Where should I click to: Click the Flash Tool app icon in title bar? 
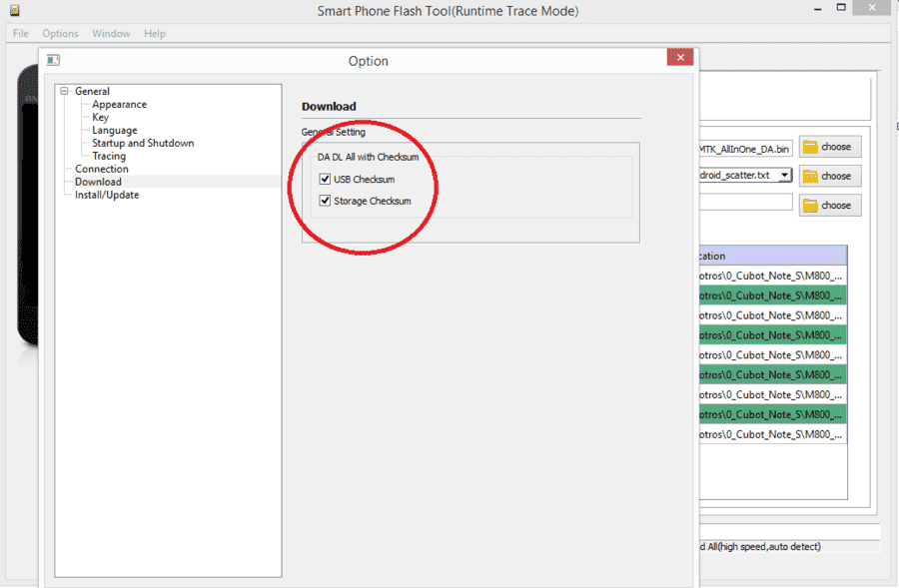tap(14, 10)
